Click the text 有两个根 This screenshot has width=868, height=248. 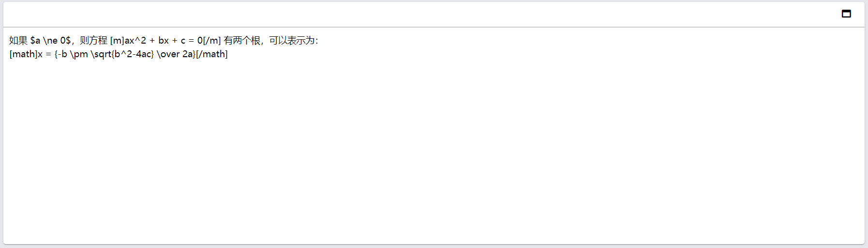[x=242, y=41]
